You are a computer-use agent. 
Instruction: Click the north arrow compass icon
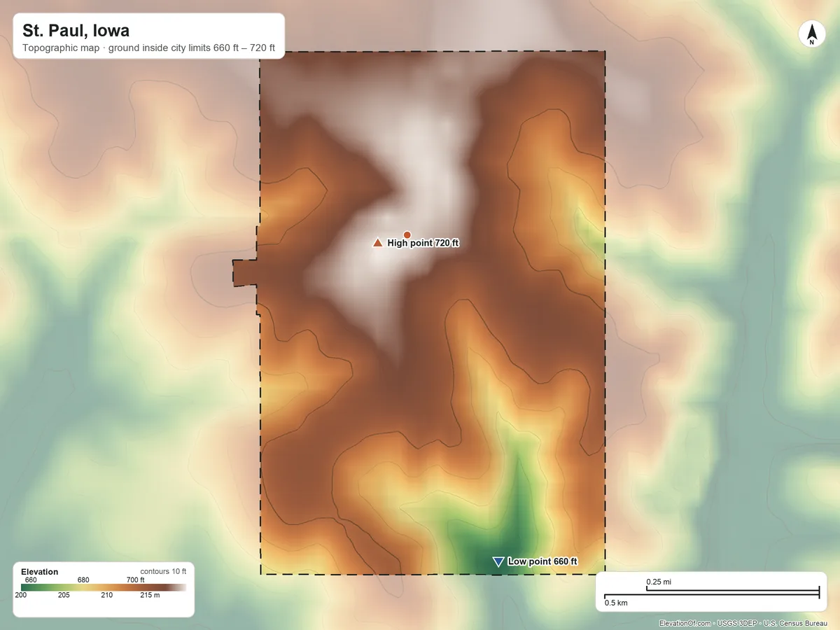[812, 34]
